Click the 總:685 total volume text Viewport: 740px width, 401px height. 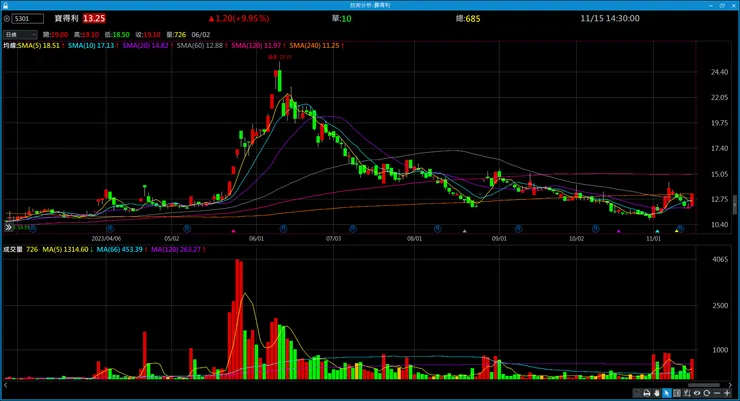pyautogui.click(x=468, y=19)
